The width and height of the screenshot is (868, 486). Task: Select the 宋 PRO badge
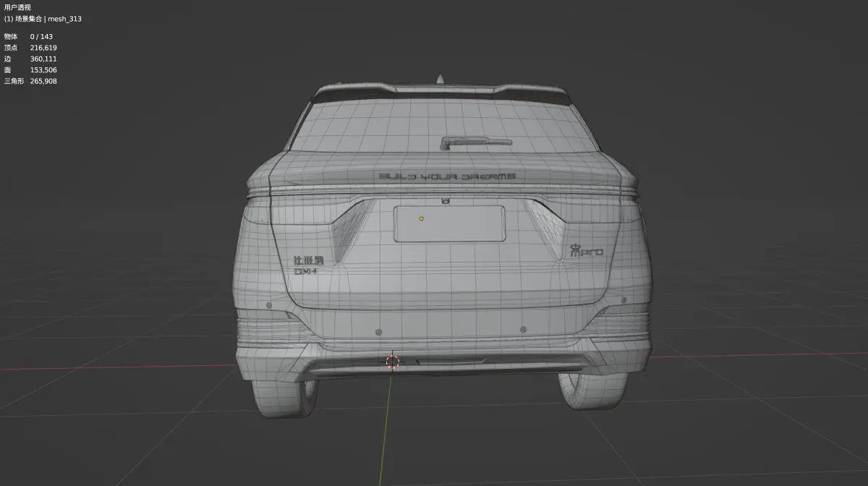pos(586,251)
